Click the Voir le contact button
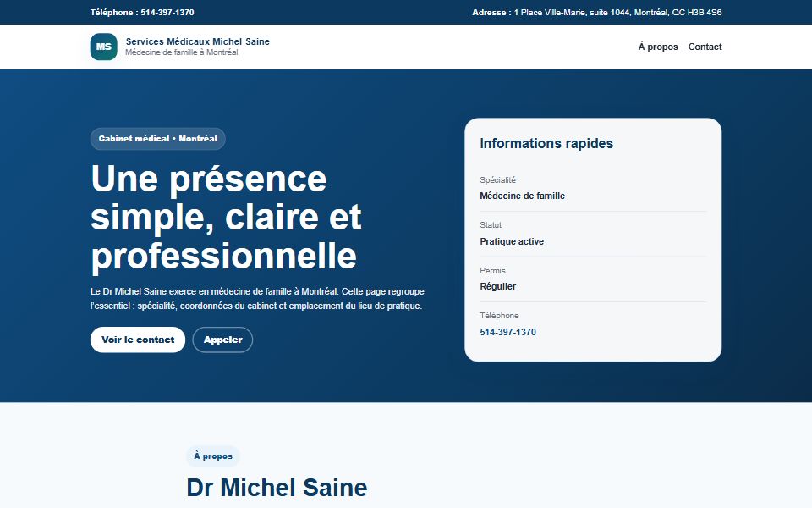This screenshot has width=812, height=508. tap(138, 340)
